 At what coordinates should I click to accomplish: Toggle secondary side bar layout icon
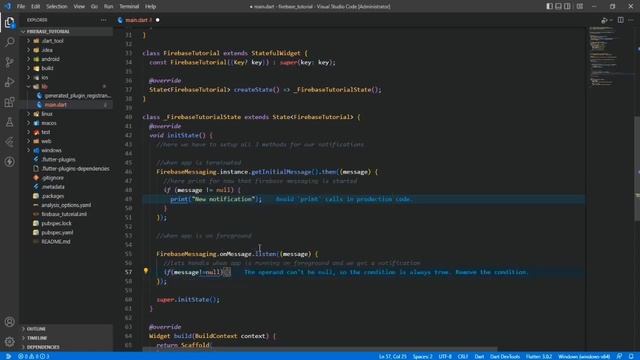click(x=567, y=6)
